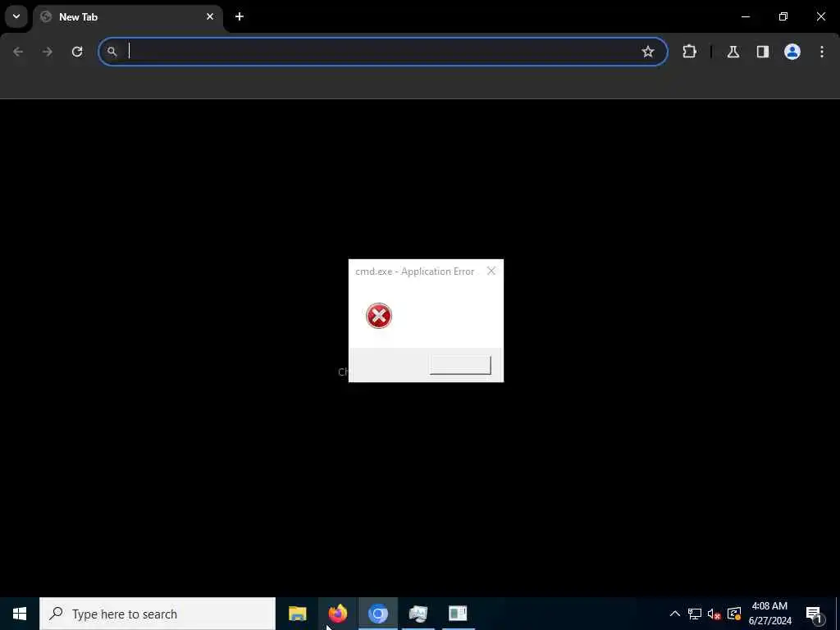Open the network status tray icon
Image resolution: width=840 pixels, height=630 pixels.
pyautogui.click(x=694, y=614)
